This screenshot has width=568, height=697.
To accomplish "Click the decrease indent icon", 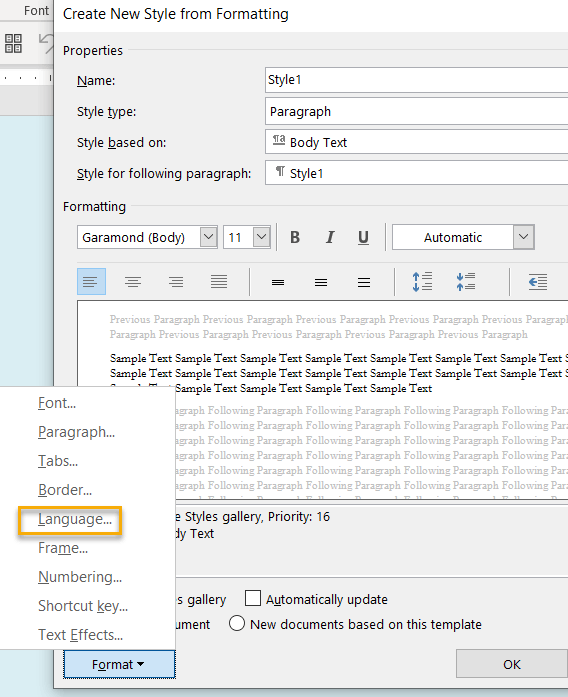I will pos(537,281).
